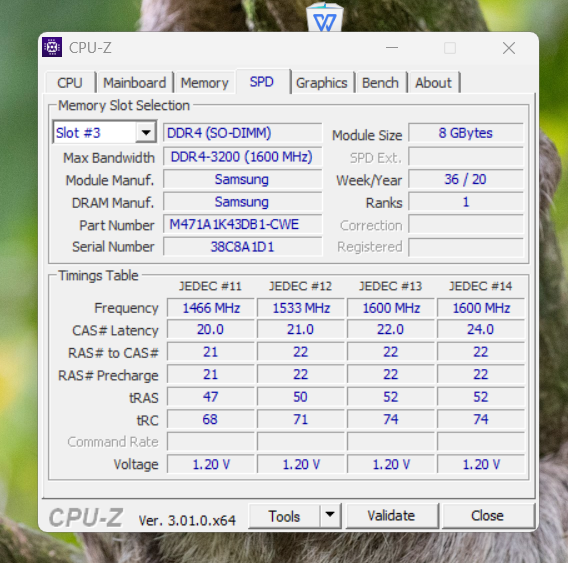This screenshot has height=563, width=568.
Task: Select the SPD tab
Action: click(x=262, y=82)
